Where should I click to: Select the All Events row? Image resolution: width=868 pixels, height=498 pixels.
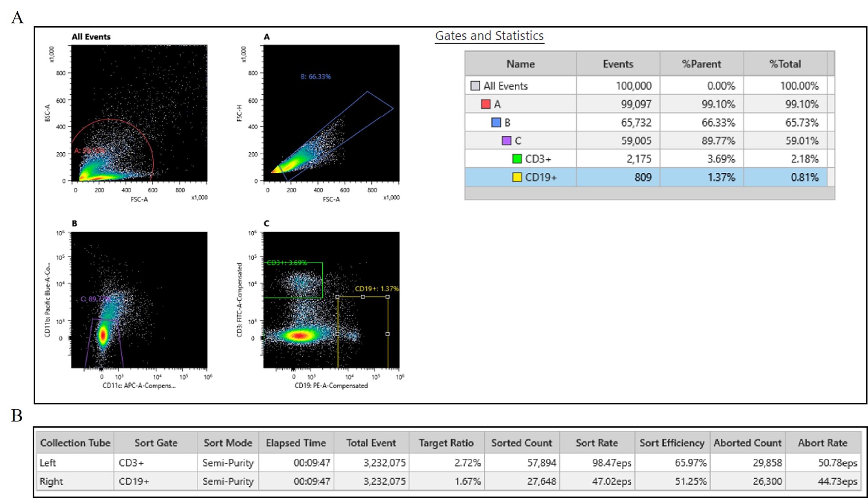[x=506, y=86]
